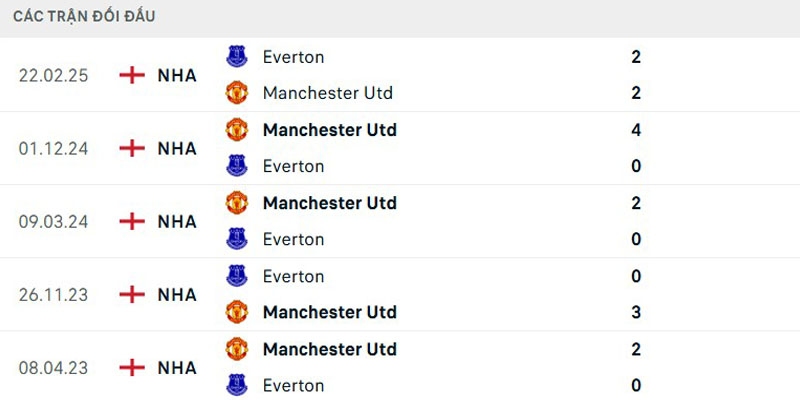Click the Everton crest in the 09.03.24 match
Viewport: 800px width, 400px height.
tap(237, 239)
